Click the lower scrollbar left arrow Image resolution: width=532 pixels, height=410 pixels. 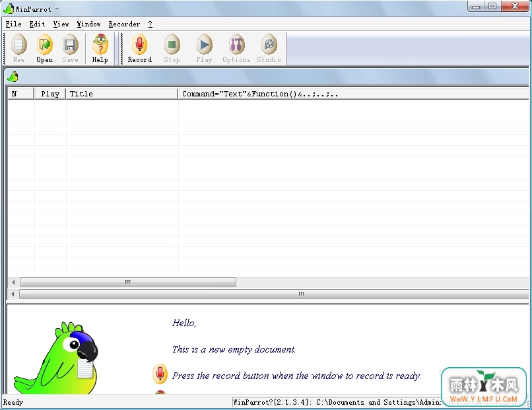pyautogui.click(x=13, y=294)
